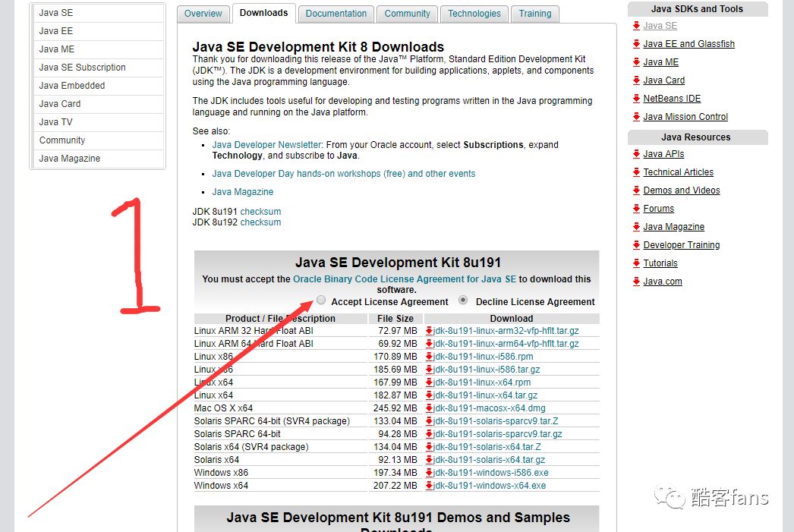The image size is (794, 532).
Task: Click the red arrow icon next to Java.com
Action: [637, 282]
